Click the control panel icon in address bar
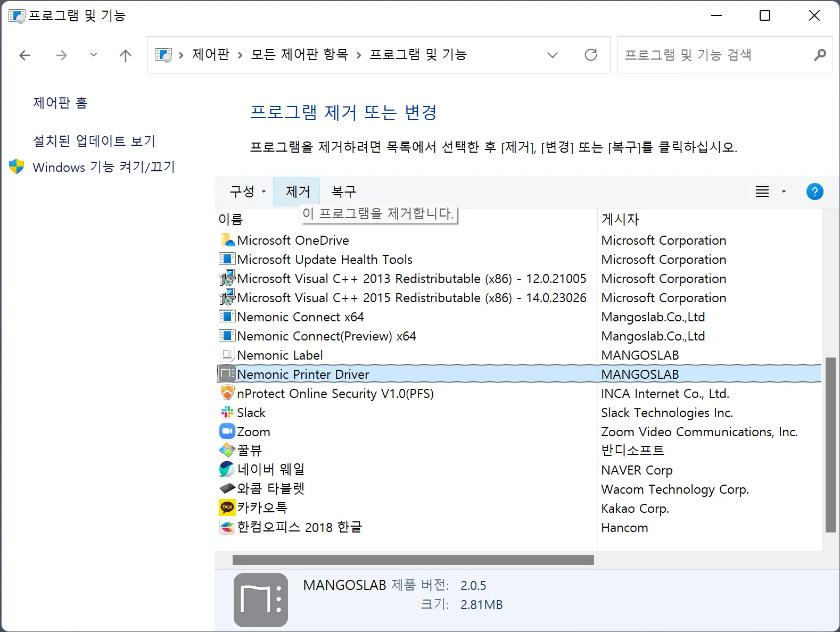The width and height of the screenshot is (840, 632). [163, 55]
